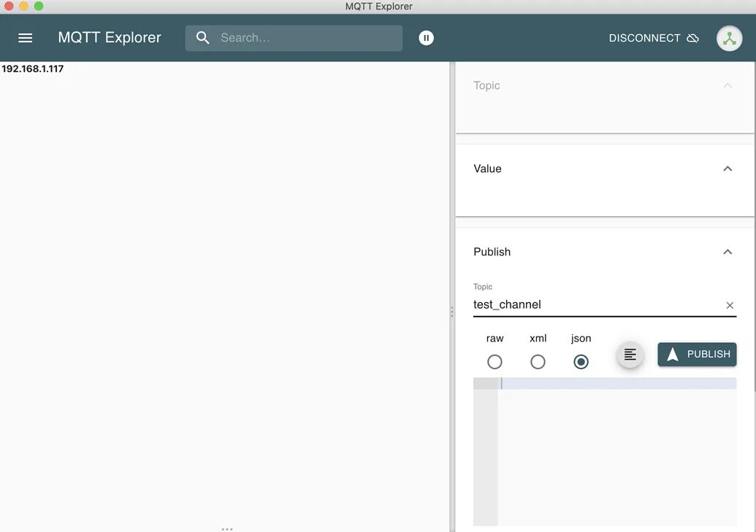Click the Value panel header label

487,169
